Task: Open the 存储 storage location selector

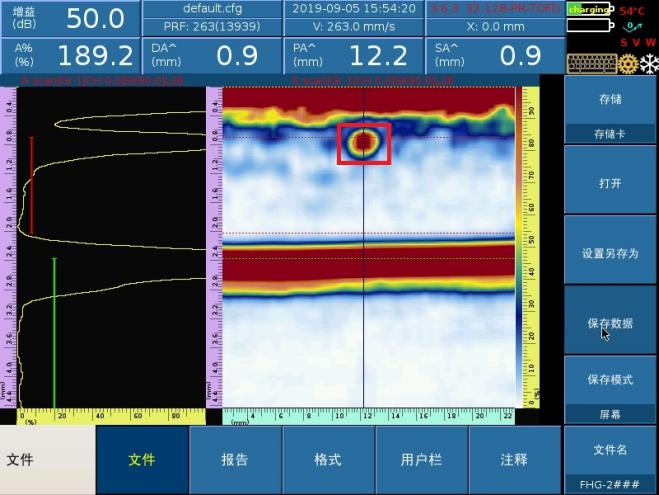Action: (x=610, y=110)
